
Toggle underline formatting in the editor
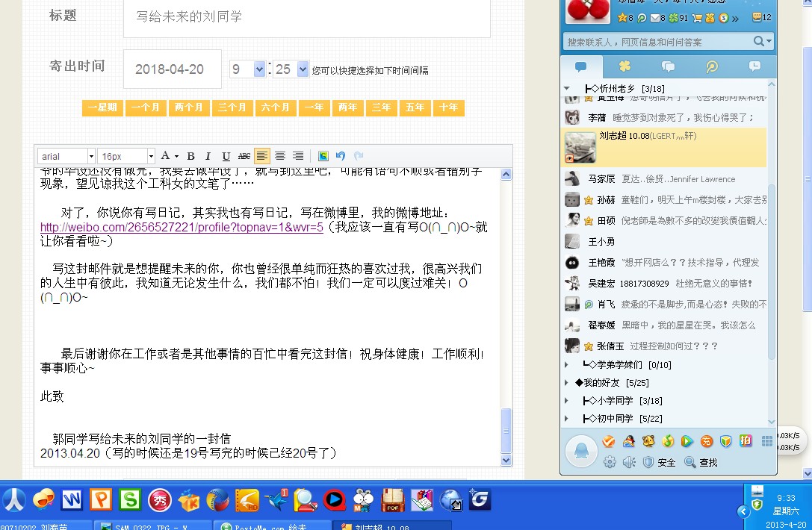(226, 156)
